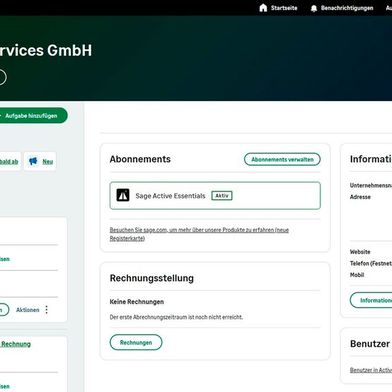Viewport: 392px width, 392px height.
Task: Click the Benachrichtigungen bell icon
Action: click(x=314, y=8)
